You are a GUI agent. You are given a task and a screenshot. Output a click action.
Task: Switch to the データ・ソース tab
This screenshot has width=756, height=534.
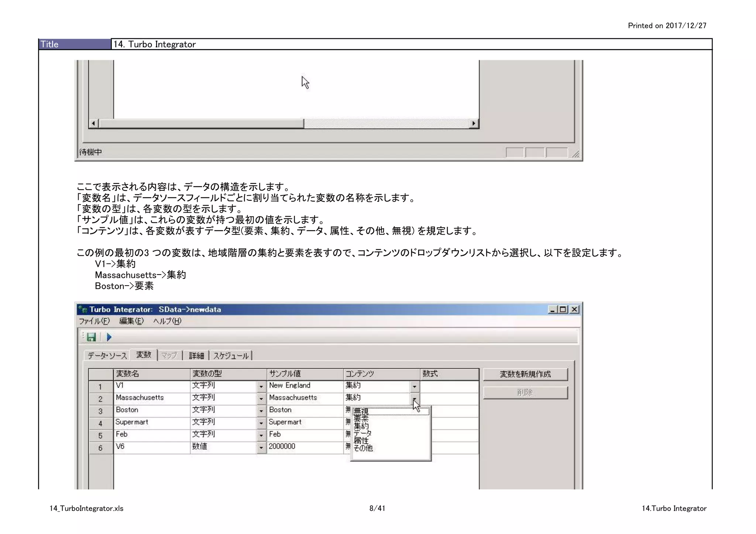pos(107,355)
